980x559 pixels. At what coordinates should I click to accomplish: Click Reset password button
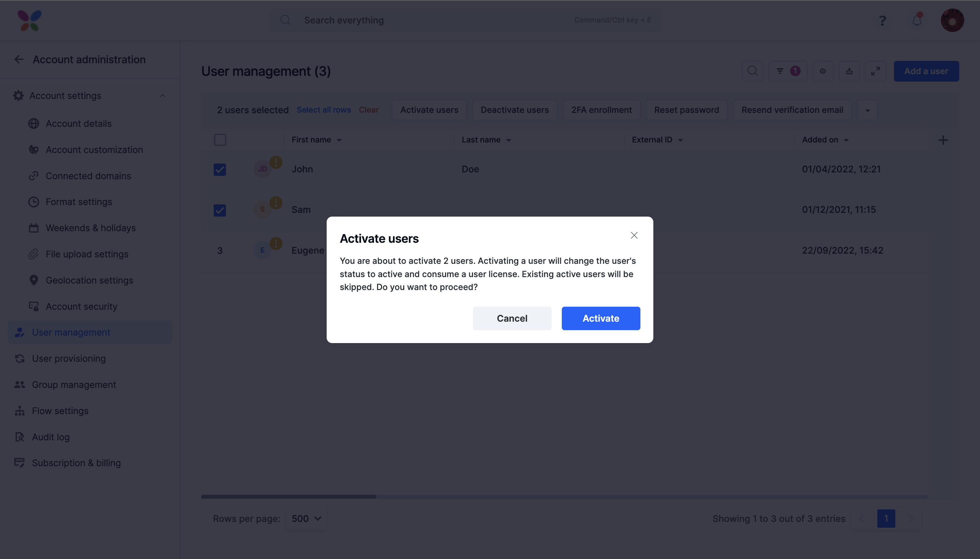(686, 110)
